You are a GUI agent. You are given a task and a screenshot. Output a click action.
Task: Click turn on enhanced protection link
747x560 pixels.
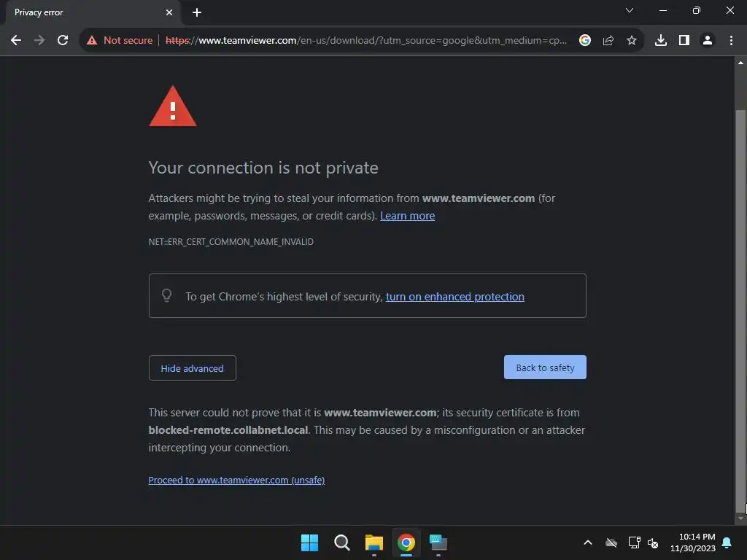(455, 297)
